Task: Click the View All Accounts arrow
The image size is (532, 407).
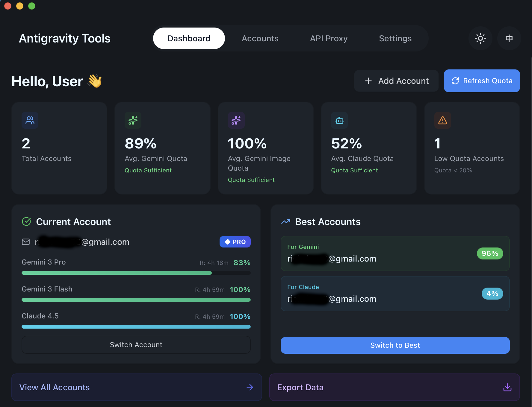Action: tap(250, 387)
